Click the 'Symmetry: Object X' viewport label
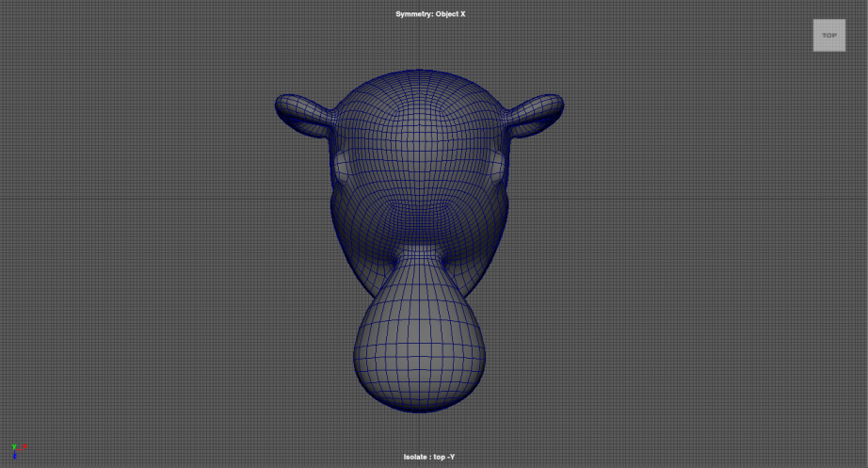Image resolution: width=868 pixels, height=468 pixels. tap(430, 14)
